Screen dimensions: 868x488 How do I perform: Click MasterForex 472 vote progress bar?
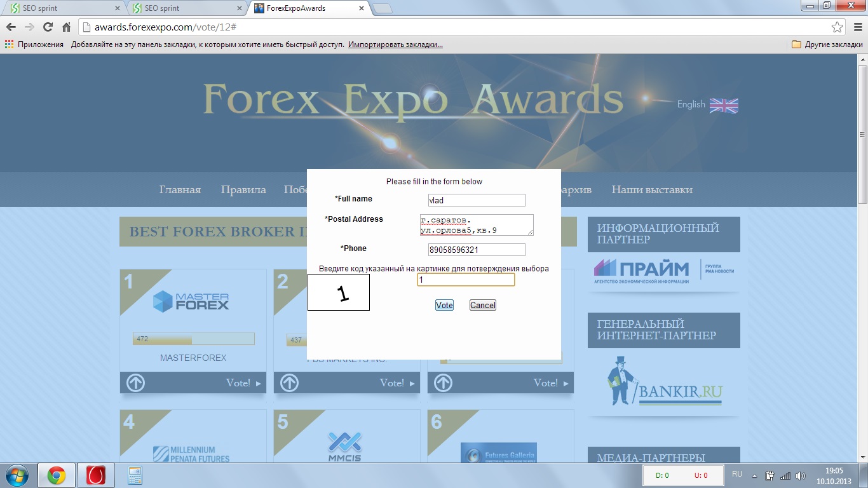(193, 339)
